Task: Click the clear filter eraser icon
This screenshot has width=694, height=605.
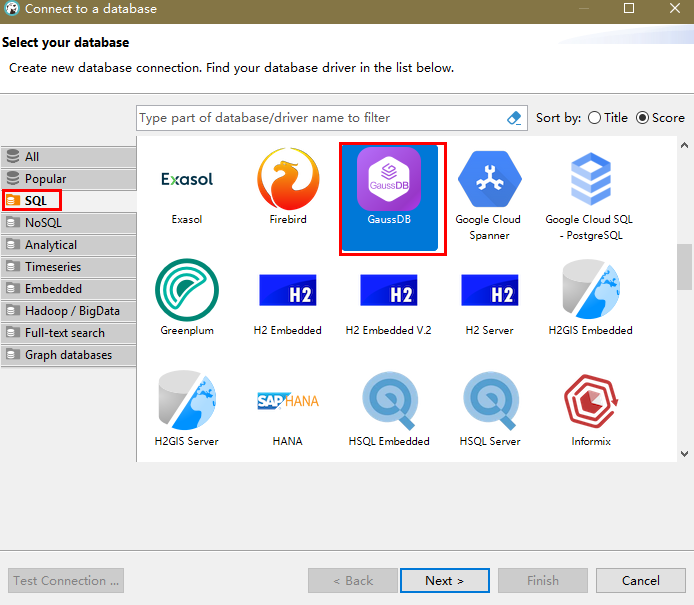Action: (514, 118)
